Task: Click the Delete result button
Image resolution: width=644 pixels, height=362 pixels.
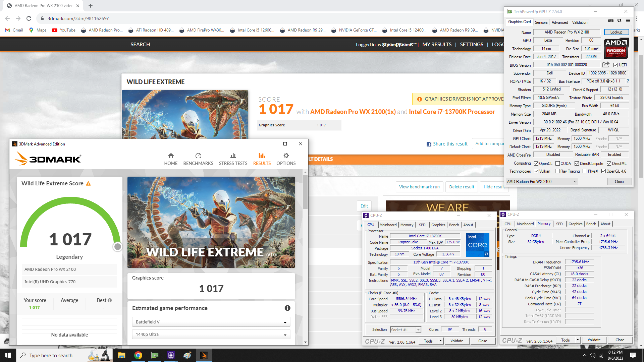Action: (x=462, y=187)
